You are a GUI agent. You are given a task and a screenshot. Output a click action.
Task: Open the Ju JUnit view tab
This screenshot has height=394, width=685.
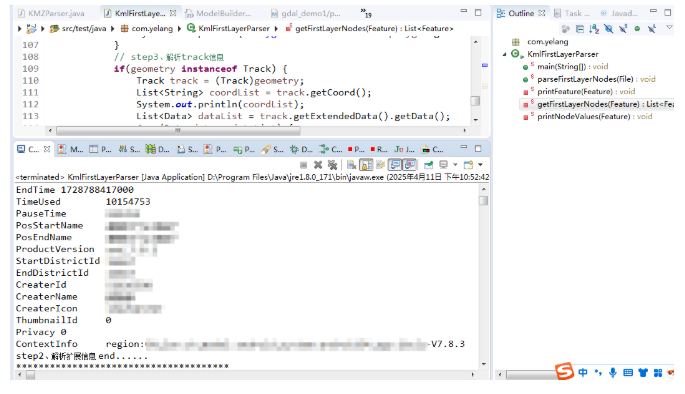pos(405,149)
